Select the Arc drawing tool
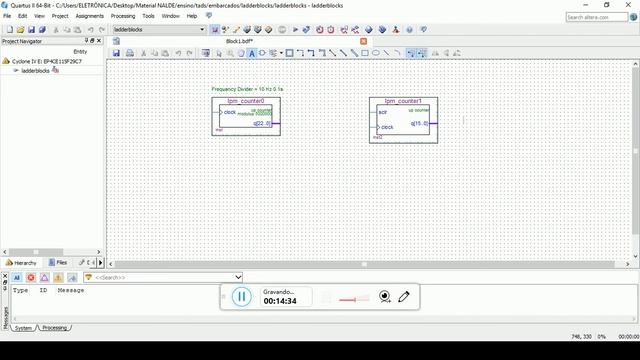 397,53
